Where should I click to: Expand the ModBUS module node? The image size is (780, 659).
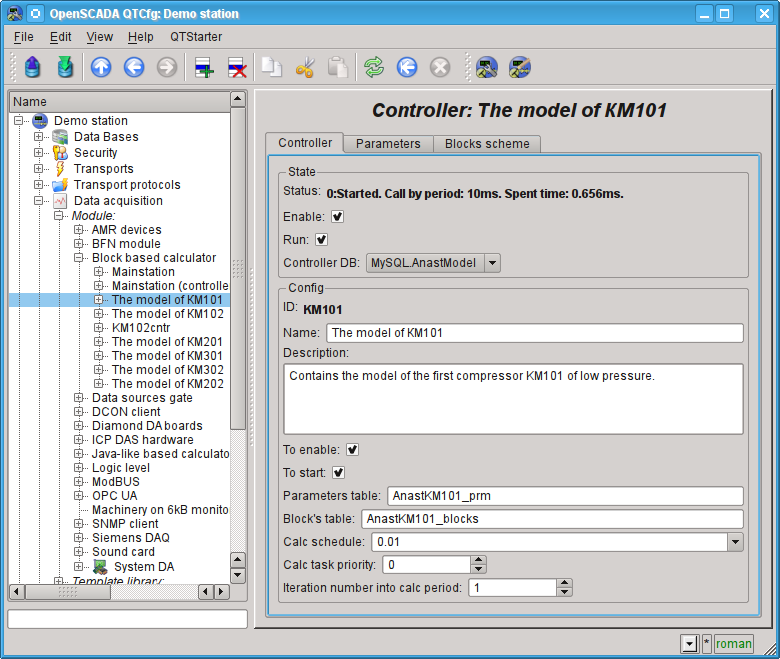tap(78, 481)
